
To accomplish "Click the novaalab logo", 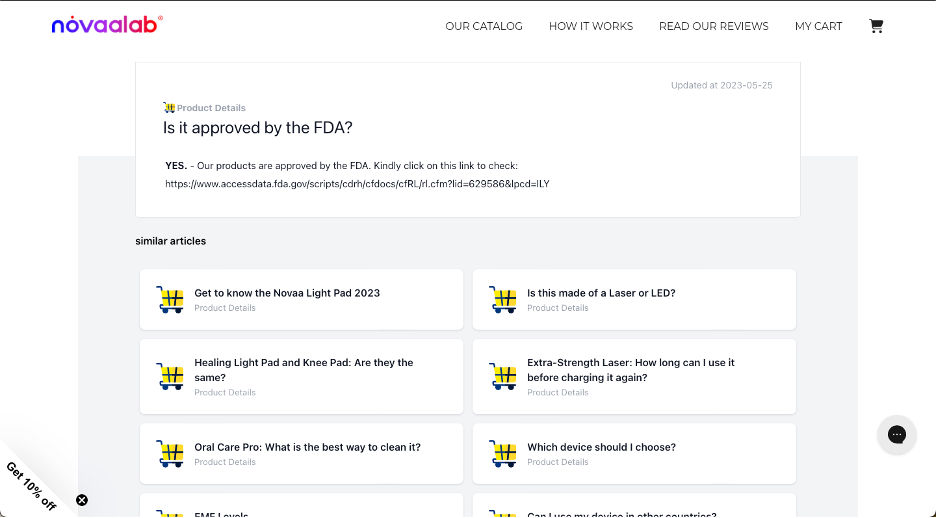I will click(107, 24).
